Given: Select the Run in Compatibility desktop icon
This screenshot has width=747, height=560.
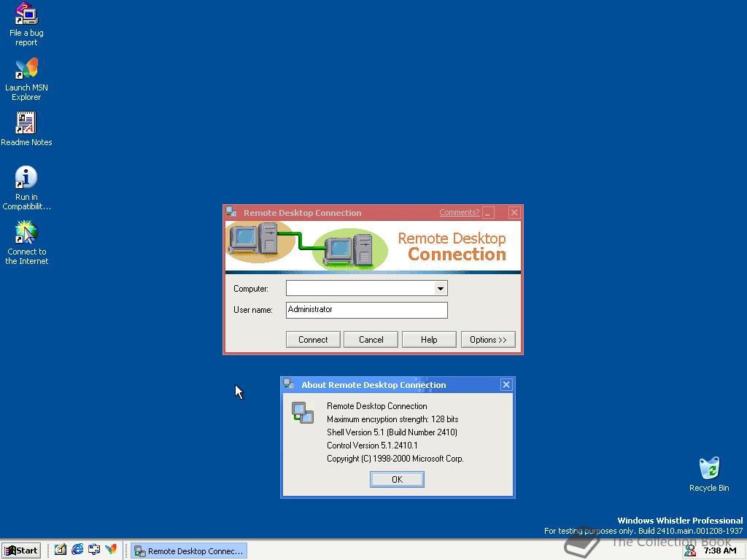Looking at the screenshot, I should (x=26, y=187).
